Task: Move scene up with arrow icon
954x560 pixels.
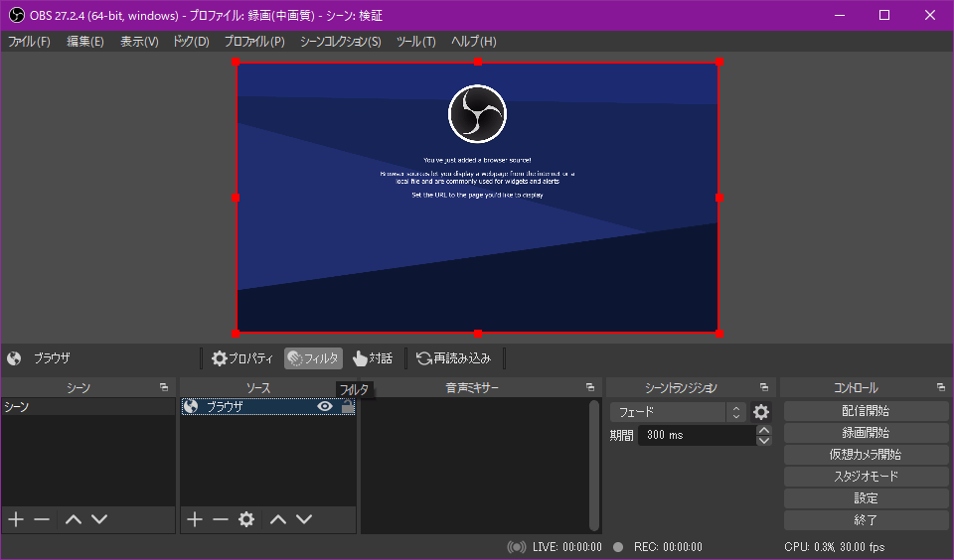Action: [73, 519]
